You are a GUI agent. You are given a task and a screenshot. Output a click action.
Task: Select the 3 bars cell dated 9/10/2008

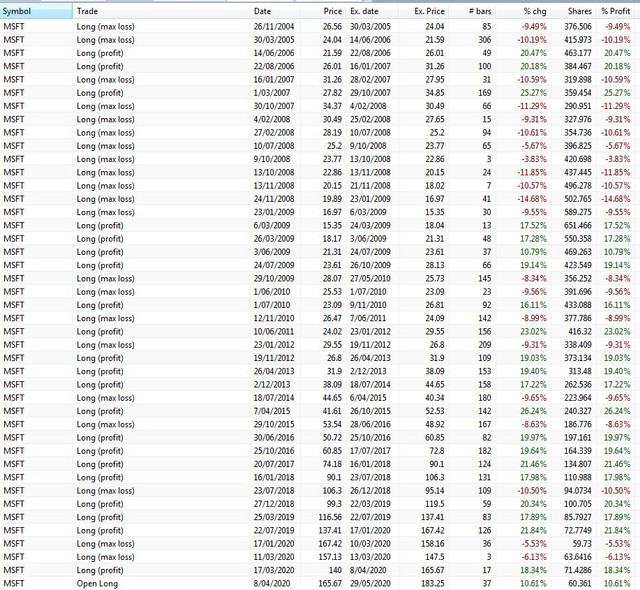tap(489, 159)
